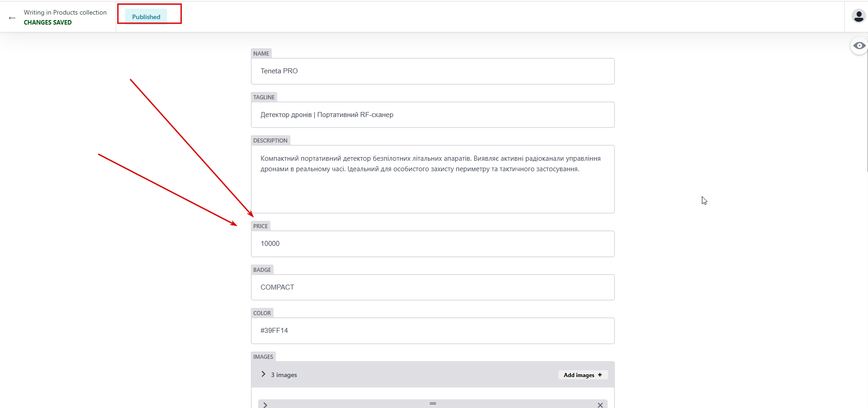The width and height of the screenshot is (868, 408).
Task: Click the 3 images summary label
Action: coord(284,375)
